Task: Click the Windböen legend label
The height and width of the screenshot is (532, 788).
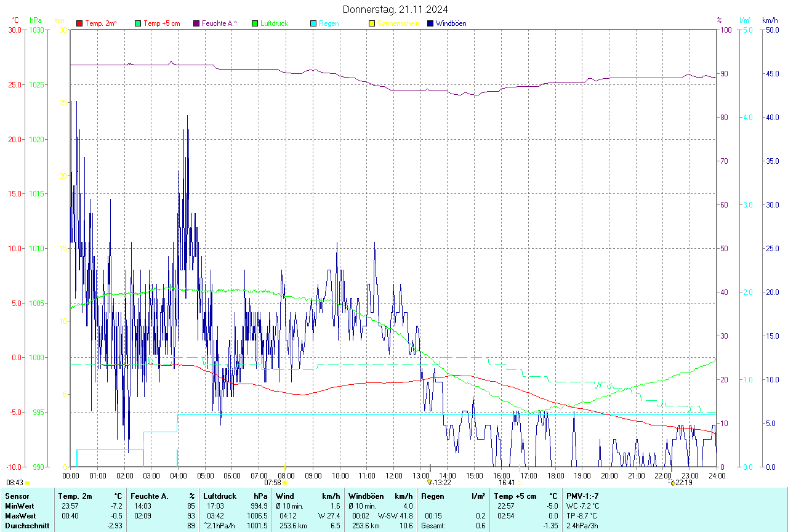Action: pyautogui.click(x=451, y=23)
